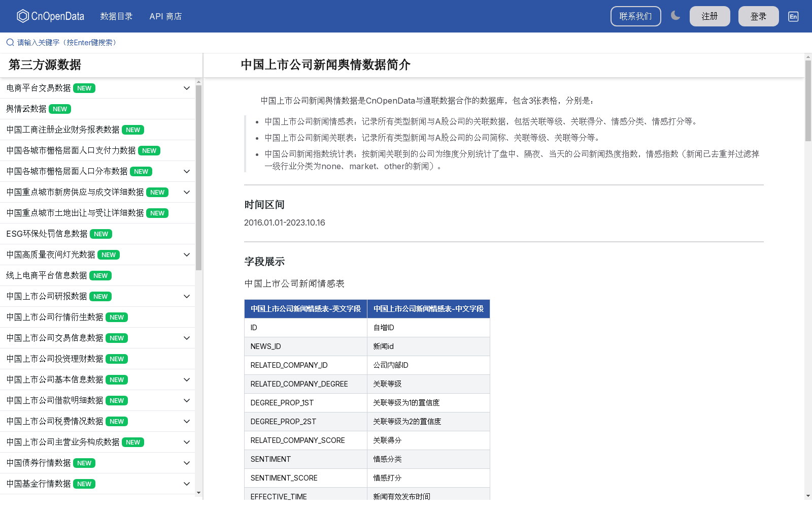Click the 时间区间 section heading
Viewport: 812px width, 508px height.
coord(264,205)
